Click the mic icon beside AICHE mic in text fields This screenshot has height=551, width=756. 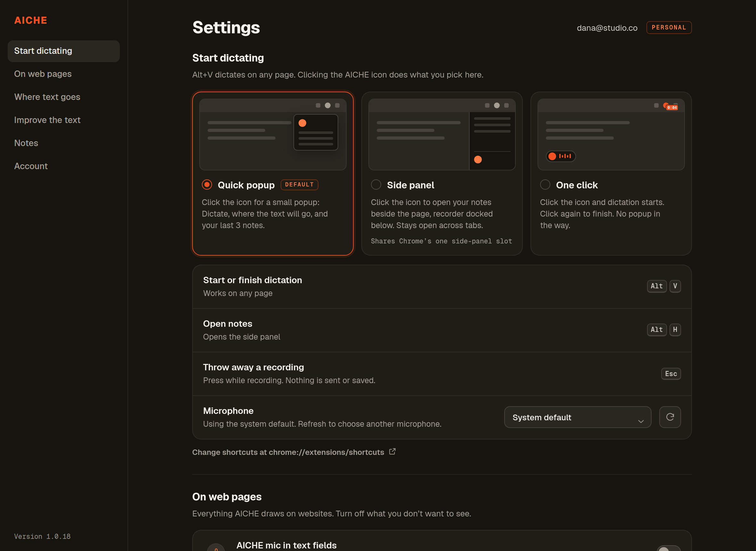pyautogui.click(x=216, y=547)
